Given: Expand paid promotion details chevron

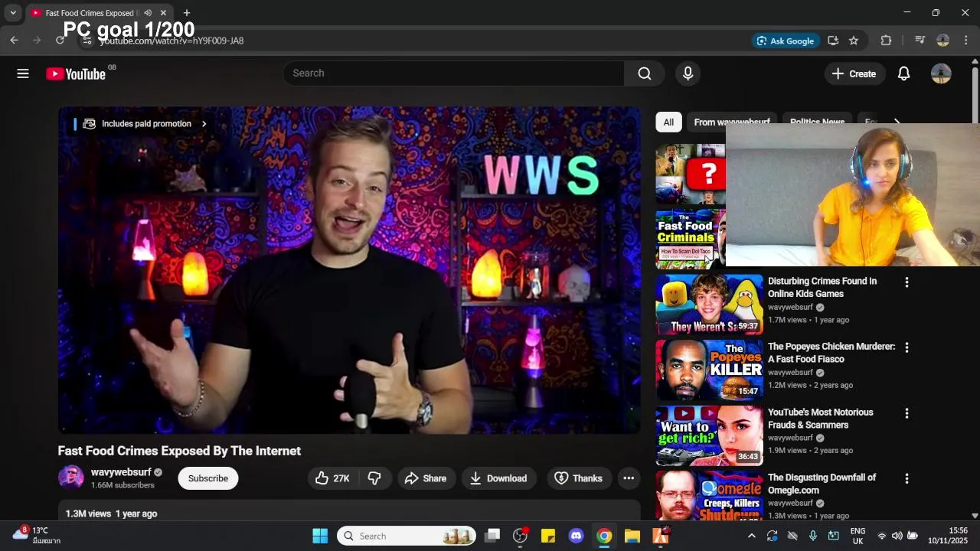Looking at the screenshot, I should (204, 124).
